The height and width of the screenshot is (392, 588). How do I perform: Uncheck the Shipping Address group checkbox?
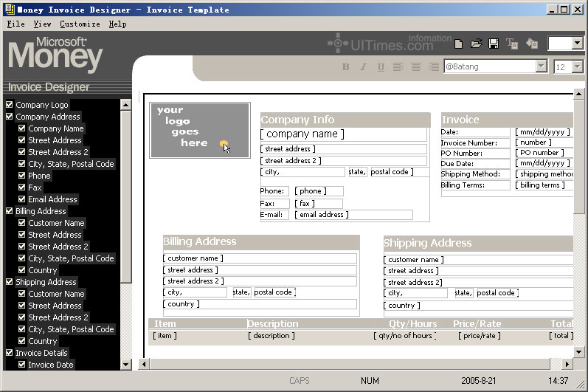(10, 282)
